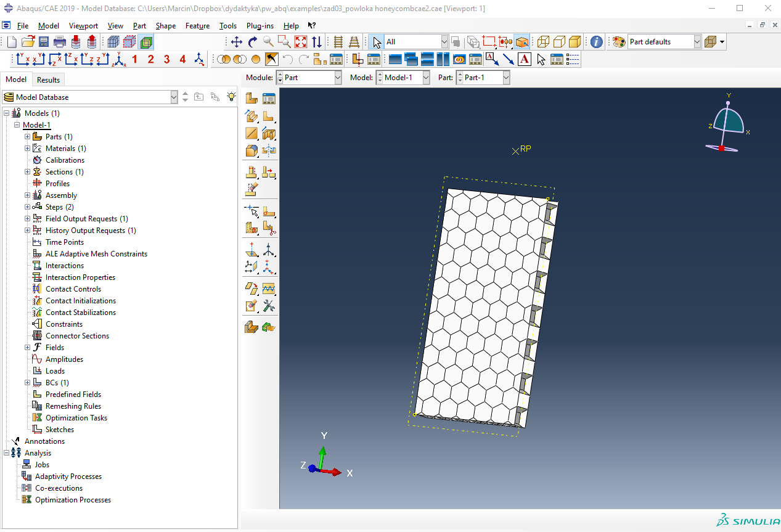Click Auto-Fit View icon
Screen dimensions: 781x532
pos(301,42)
